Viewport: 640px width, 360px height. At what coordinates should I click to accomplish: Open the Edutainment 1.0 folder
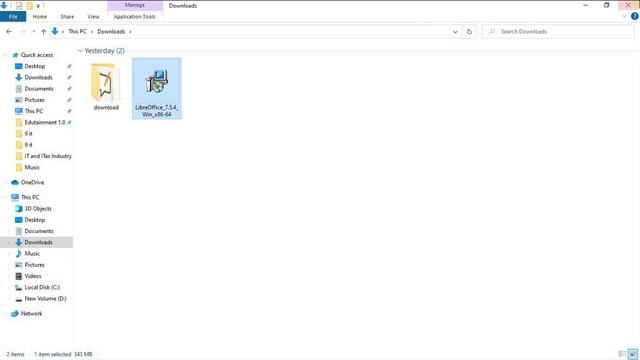[x=44, y=122]
